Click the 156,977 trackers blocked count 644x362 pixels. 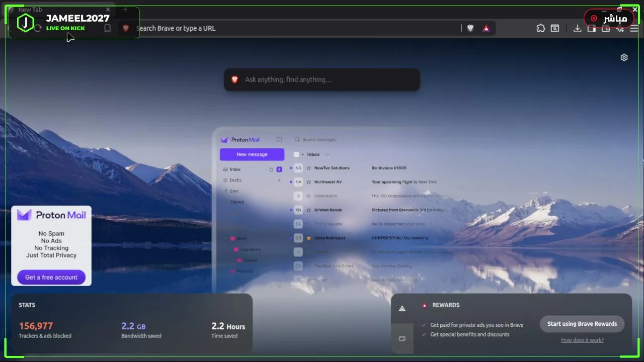[36, 326]
